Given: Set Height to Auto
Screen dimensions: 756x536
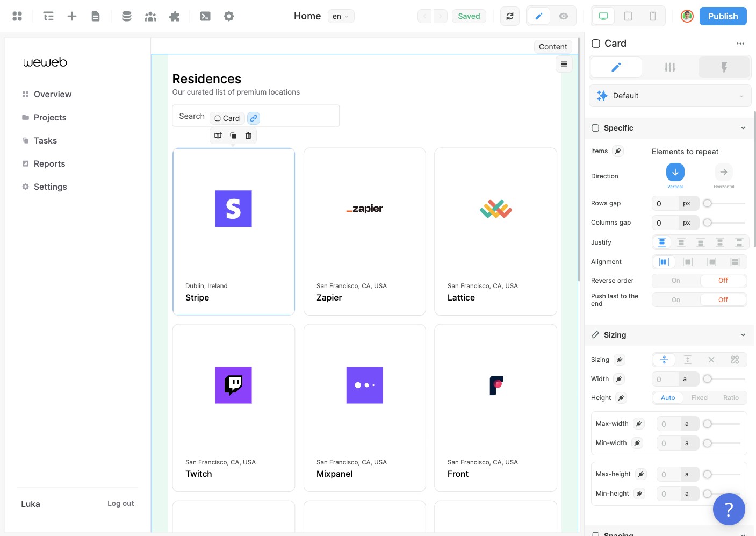Looking at the screenshot, I should [x=668, y=398].
